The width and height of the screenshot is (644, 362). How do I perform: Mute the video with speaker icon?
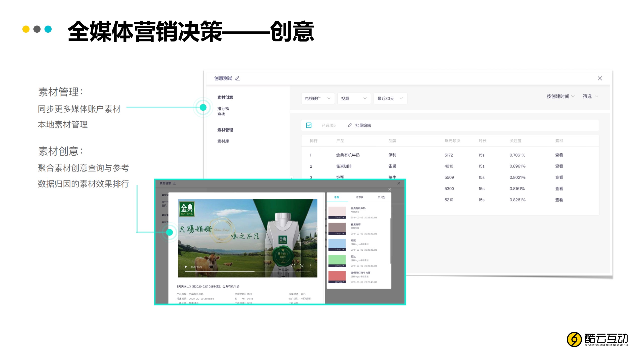click(x=293, y=266)
